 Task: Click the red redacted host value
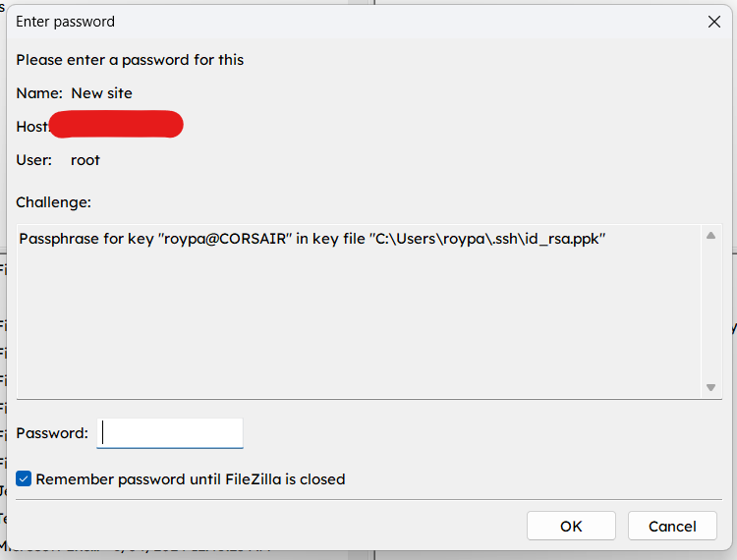116,125
